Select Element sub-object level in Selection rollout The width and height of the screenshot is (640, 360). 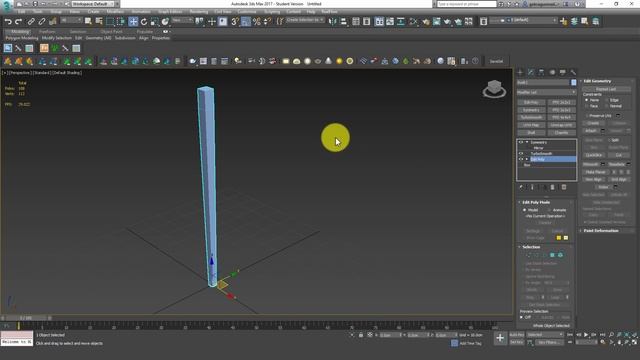[x=560, y=255]
